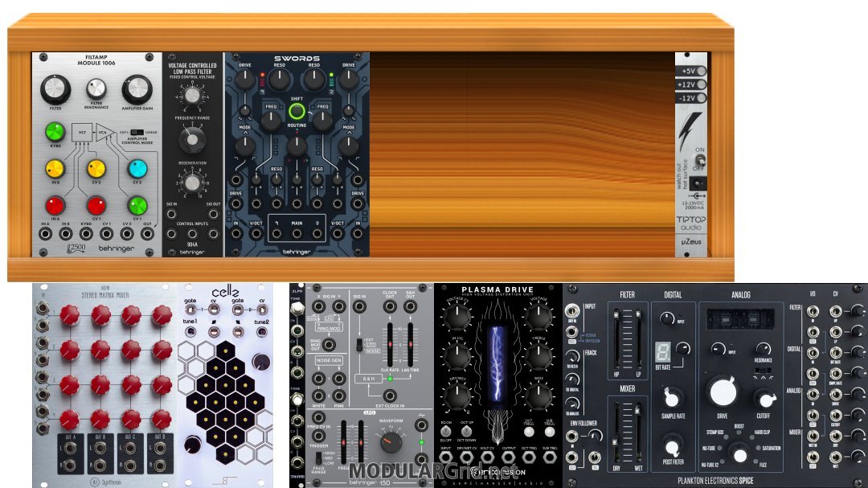Viewport: 868px width, 488px height.
Task: Toggle the OCT UP/DOWN switch on Plasma Drive
Action: click(466, 431)
